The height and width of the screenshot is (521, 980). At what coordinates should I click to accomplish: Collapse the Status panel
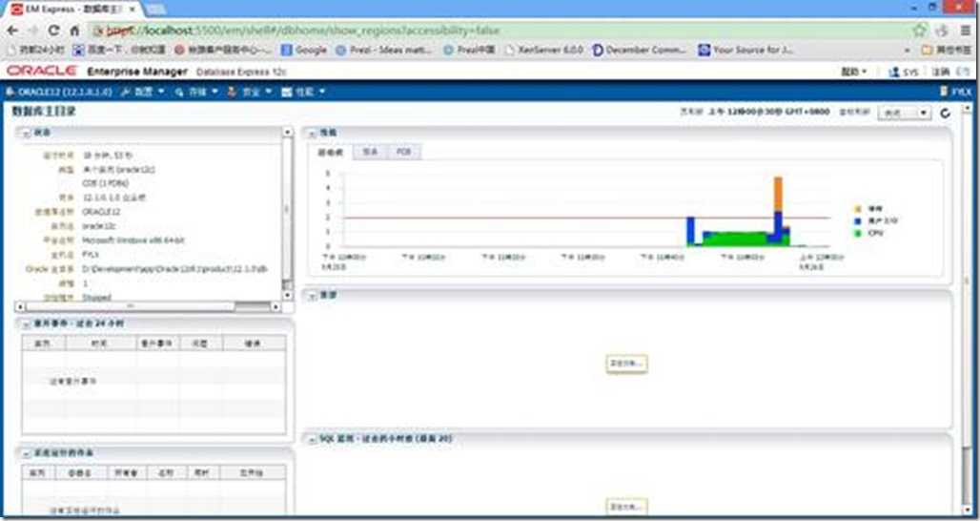[x=27, y=133]
